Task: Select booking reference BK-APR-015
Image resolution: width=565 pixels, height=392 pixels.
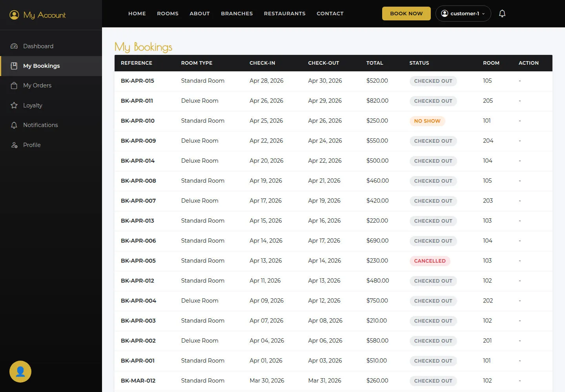Action: (137, 81)
